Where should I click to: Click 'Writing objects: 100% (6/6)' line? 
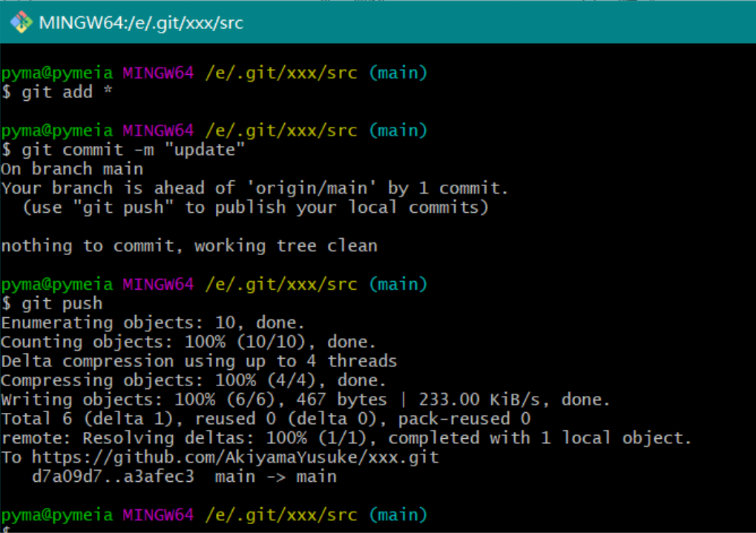coord(306,400)
